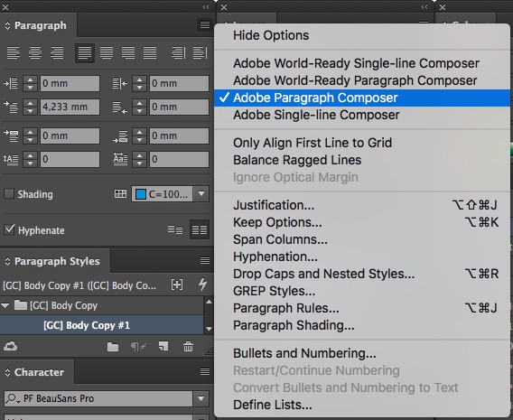Open the Paragraph panel flyout menu icon
This screenshot has height=420, width=513.
click(205, 24)
